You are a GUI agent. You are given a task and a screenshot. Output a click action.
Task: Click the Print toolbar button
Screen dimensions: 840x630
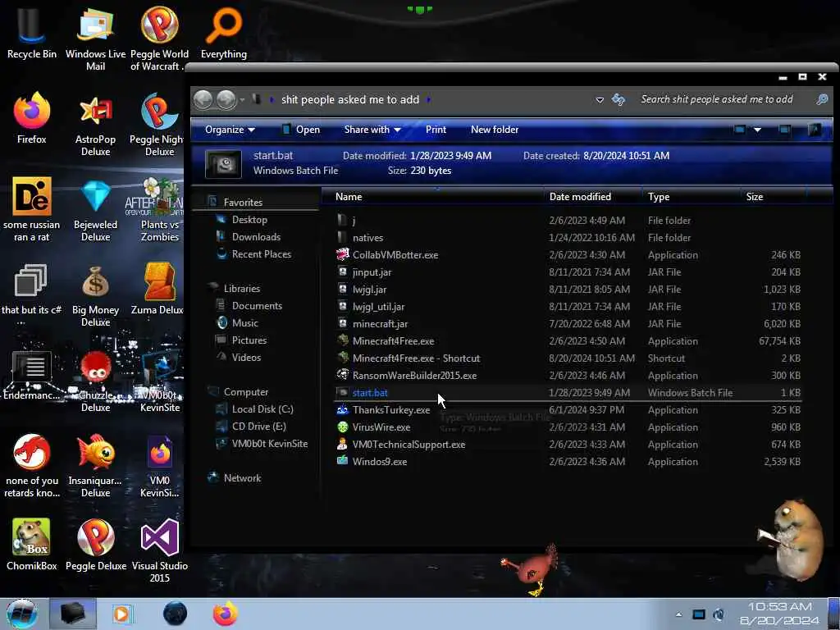pos(436,130)
